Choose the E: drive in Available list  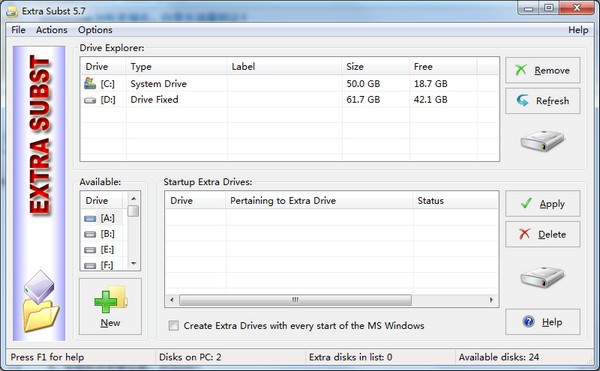pos(99,250)
